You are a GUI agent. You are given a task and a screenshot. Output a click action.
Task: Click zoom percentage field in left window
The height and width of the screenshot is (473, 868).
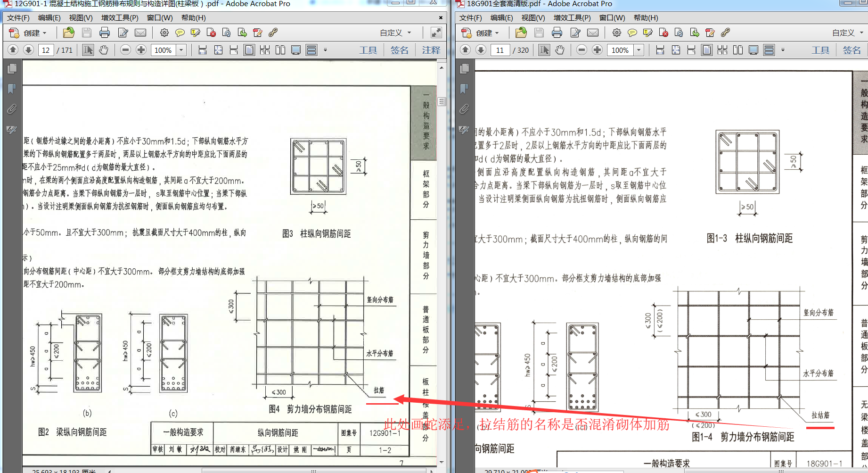tap(163, 50)
